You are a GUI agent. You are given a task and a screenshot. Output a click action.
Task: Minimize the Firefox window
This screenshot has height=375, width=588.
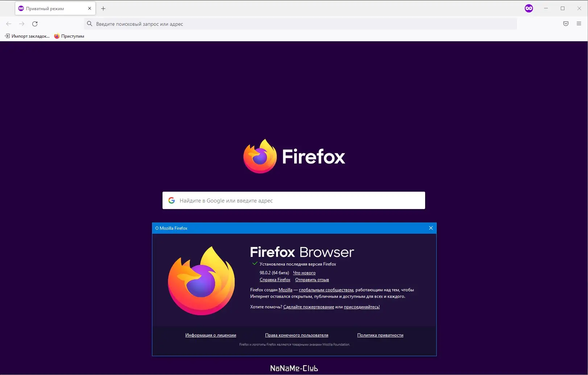[x=546, y=8]
